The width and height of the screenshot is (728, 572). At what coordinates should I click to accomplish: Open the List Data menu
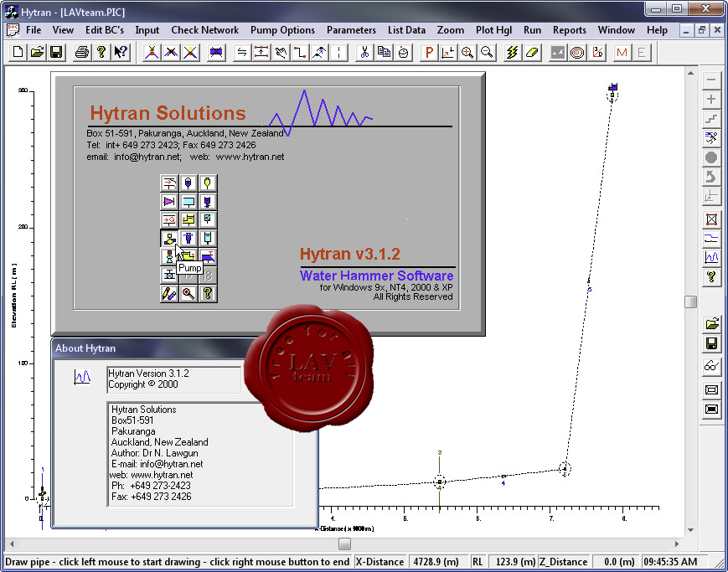[406, 30]
